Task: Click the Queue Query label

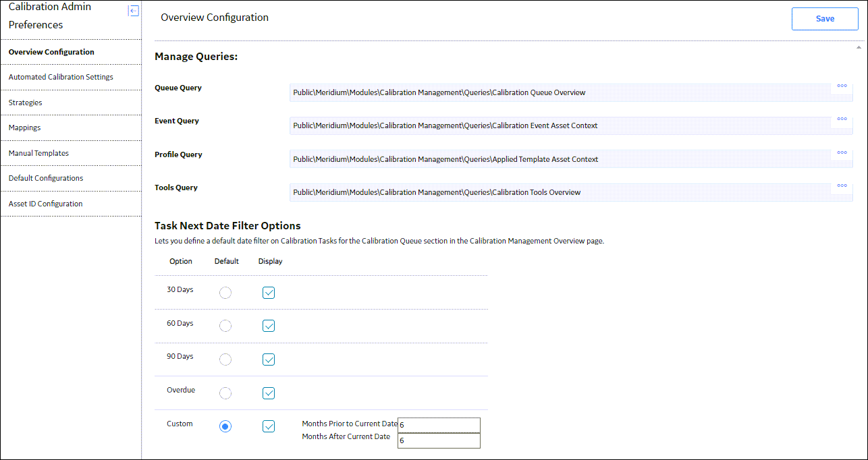Action: click(178, 88)
